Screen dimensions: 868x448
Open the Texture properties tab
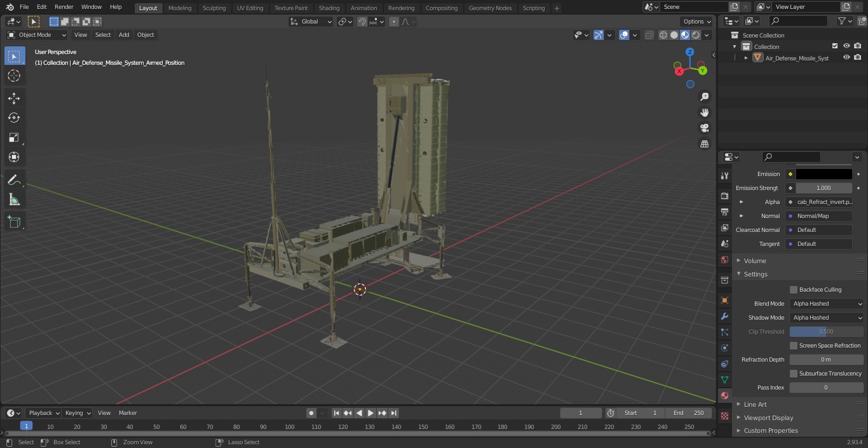click(724, 416)
